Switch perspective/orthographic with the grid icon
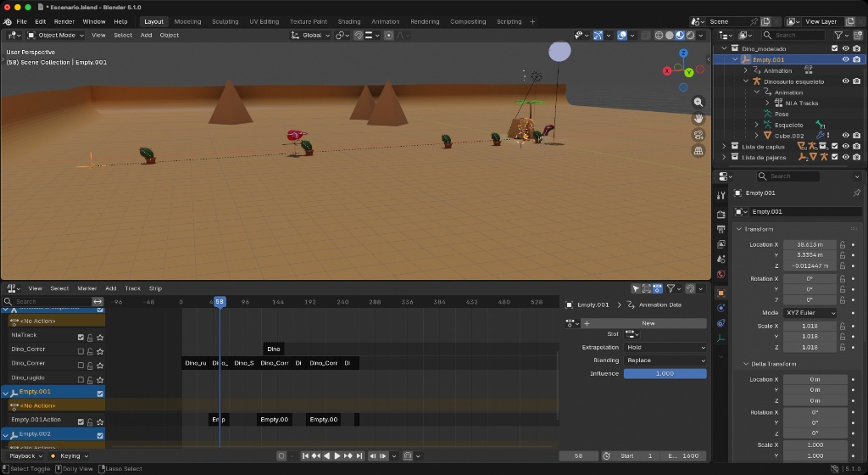Viewport: 868px width, 475px height. pos(698,151)
